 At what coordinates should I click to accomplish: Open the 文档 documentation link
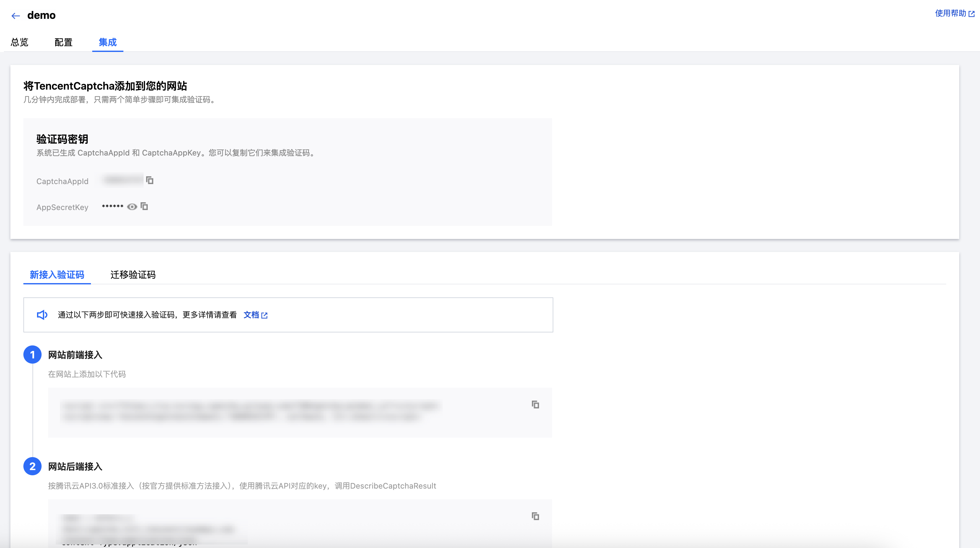(x=251, y=315)
